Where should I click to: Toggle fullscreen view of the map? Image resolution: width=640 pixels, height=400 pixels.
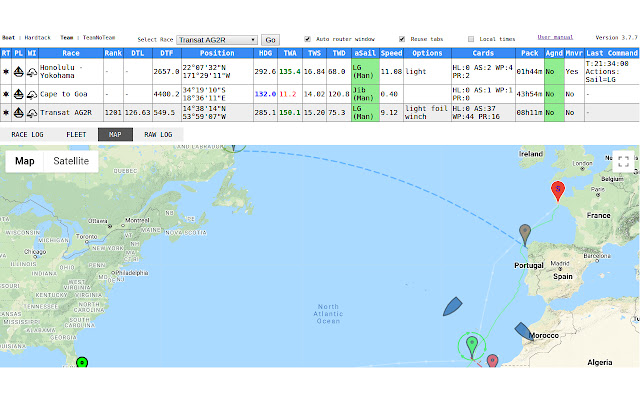pos(623,162)
